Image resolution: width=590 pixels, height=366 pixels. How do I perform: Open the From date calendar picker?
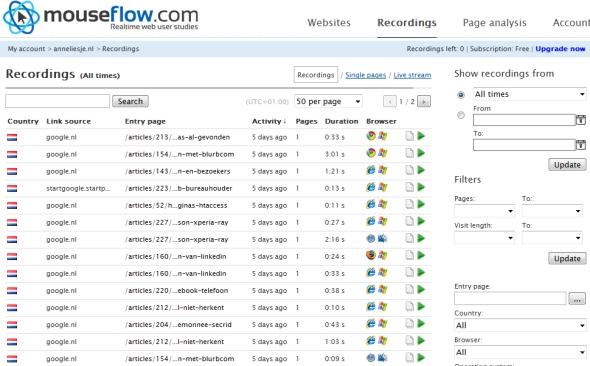(581, 120)
